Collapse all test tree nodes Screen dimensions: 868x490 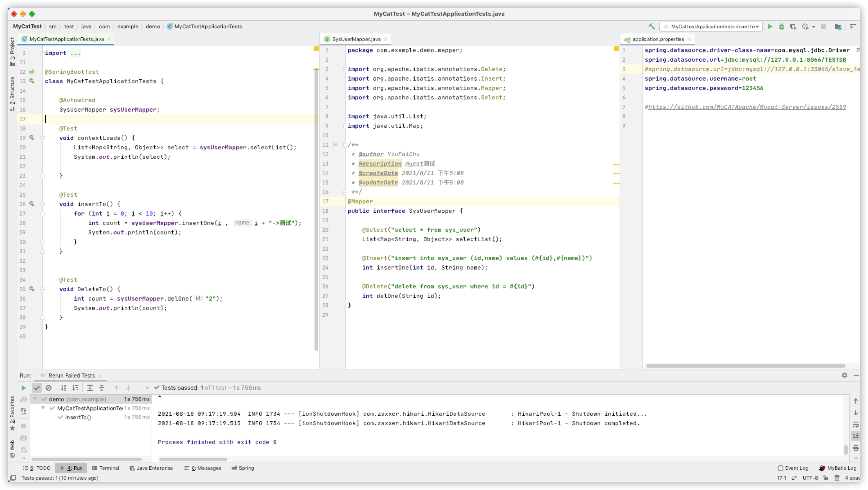pyautogui.click(x=101, y=388)
